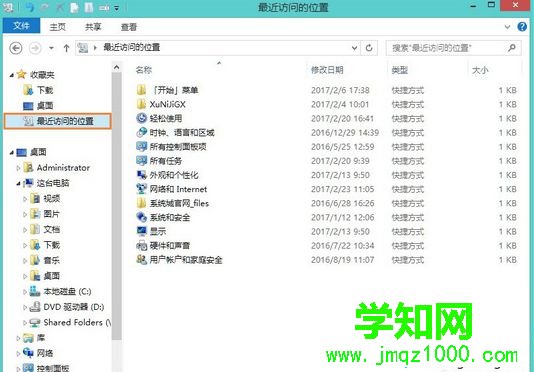Open the Help question mark icon
This screenshot has height=372, width=534.
tap(522, 27)
